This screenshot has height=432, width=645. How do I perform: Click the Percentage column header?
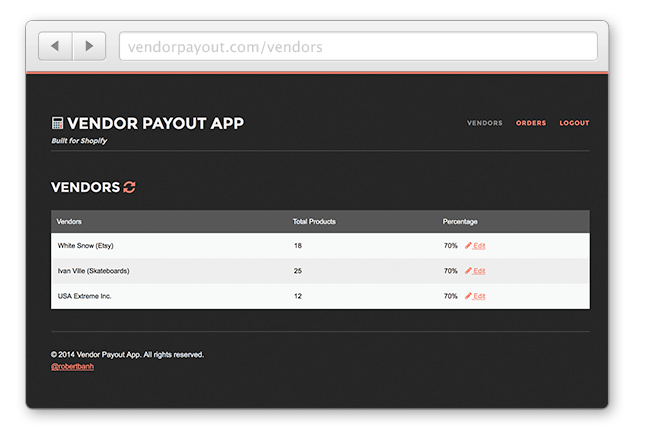460,221
